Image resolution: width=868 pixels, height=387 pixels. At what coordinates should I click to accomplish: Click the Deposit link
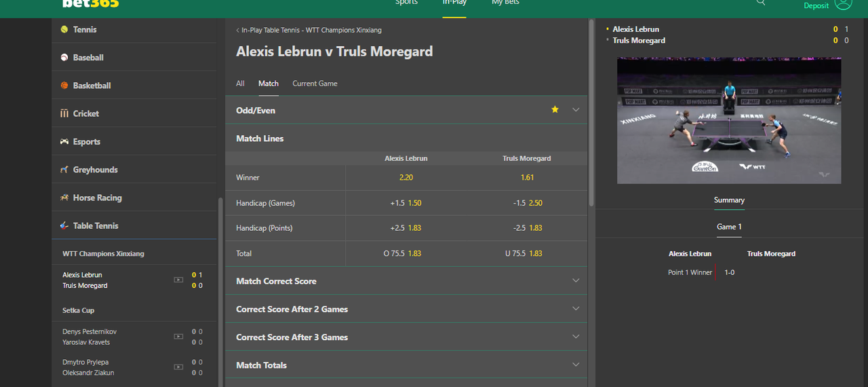[x=816, y=5]
